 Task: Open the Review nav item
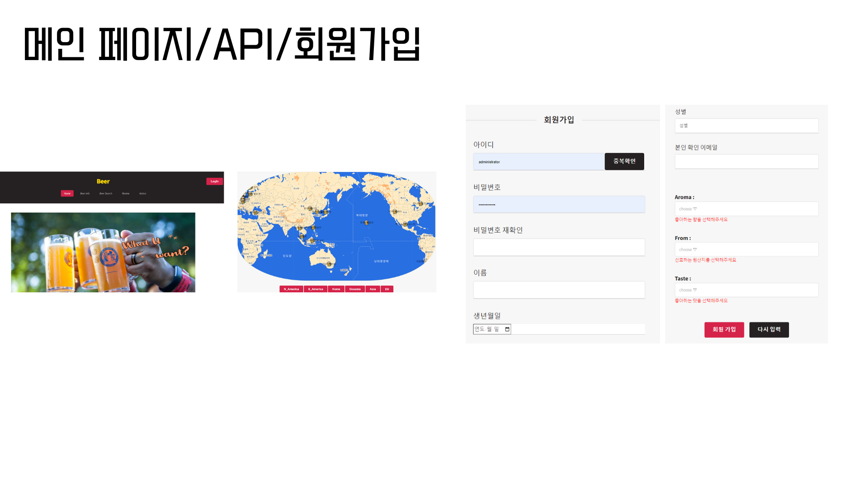pyautogui.click(x=126, y=193)
